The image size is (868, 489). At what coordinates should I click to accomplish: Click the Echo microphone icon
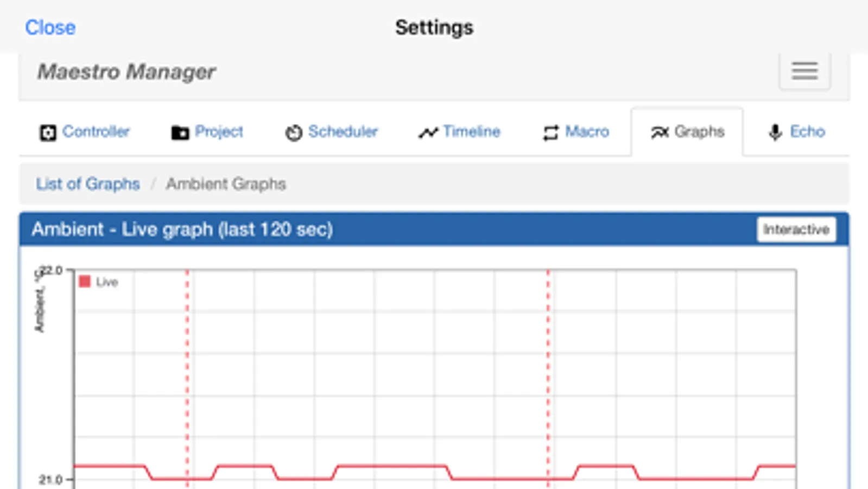coord(775,132)
